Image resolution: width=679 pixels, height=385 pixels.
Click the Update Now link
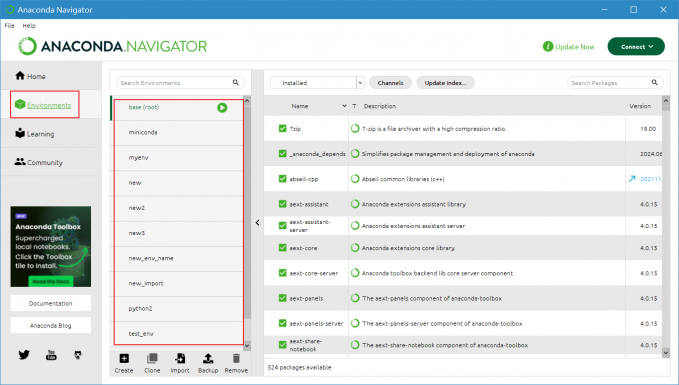[575, 47]
